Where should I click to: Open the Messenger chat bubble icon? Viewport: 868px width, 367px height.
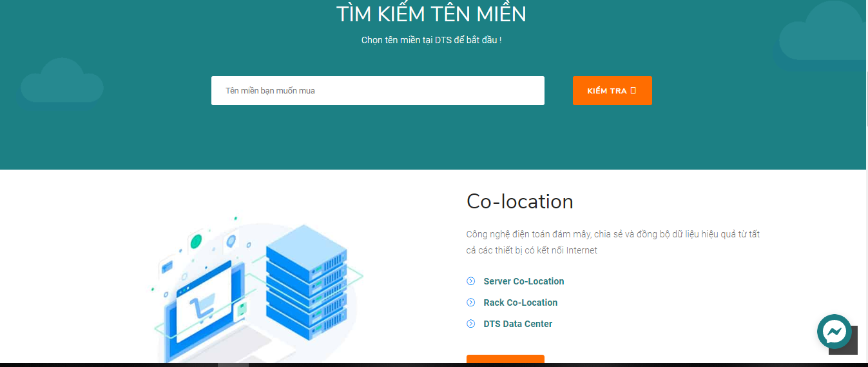(x=834, y=332)
